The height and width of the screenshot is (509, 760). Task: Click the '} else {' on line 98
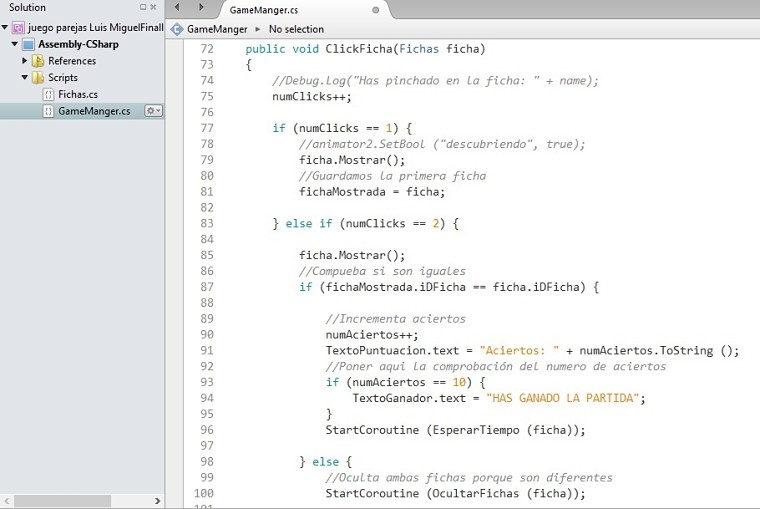(325, 462)
